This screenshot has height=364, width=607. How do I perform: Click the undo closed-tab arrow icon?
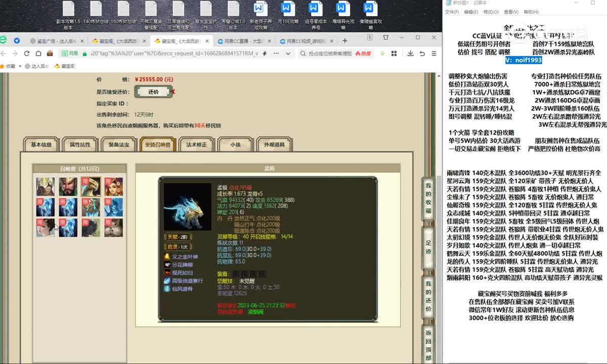(422, 53)
